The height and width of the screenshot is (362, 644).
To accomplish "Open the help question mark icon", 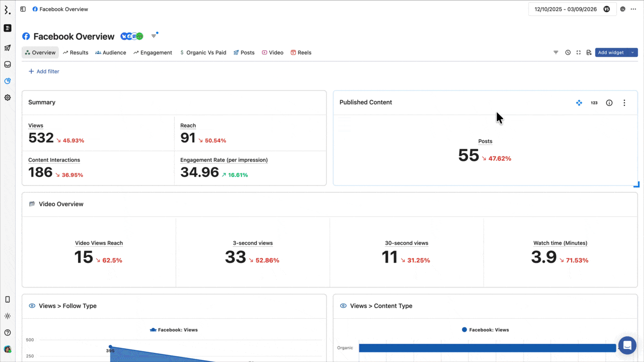I will click(x=8, y=332).
